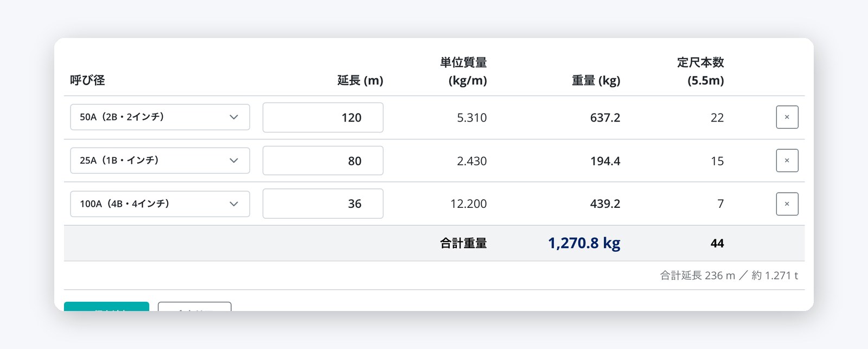Delete the 25A row with the × button
Viewport: 868px width, 349px height.
point(787,161)
